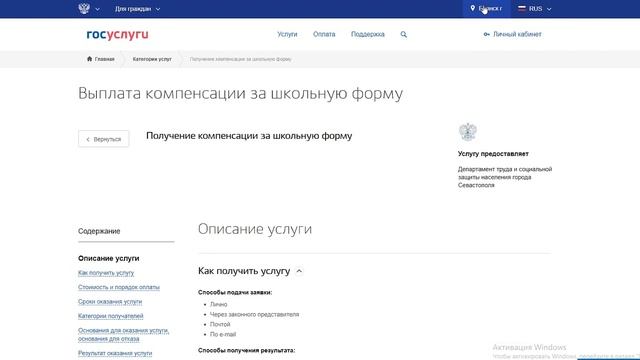Go to 'Категории услуг' breadcrumb
The image size is (640, 360).
pos(152,59)
